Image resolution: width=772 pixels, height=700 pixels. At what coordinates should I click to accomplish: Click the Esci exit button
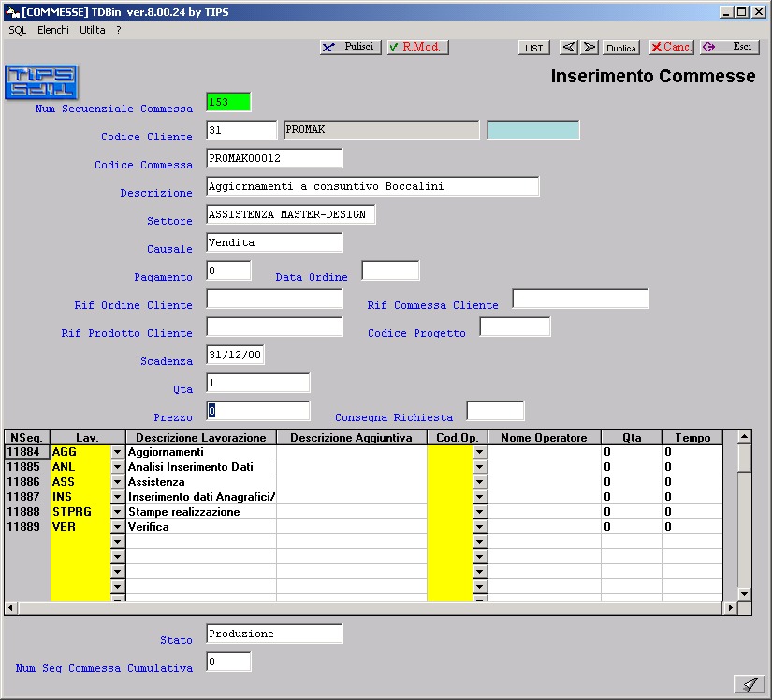pos(730,47)
